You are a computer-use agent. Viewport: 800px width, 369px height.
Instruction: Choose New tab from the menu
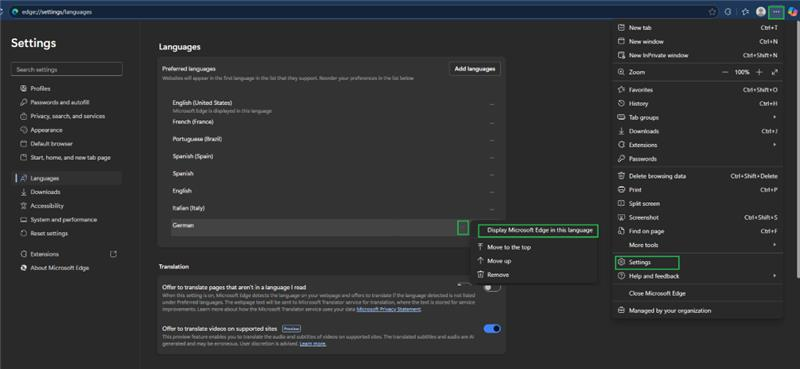click(698, 28)
